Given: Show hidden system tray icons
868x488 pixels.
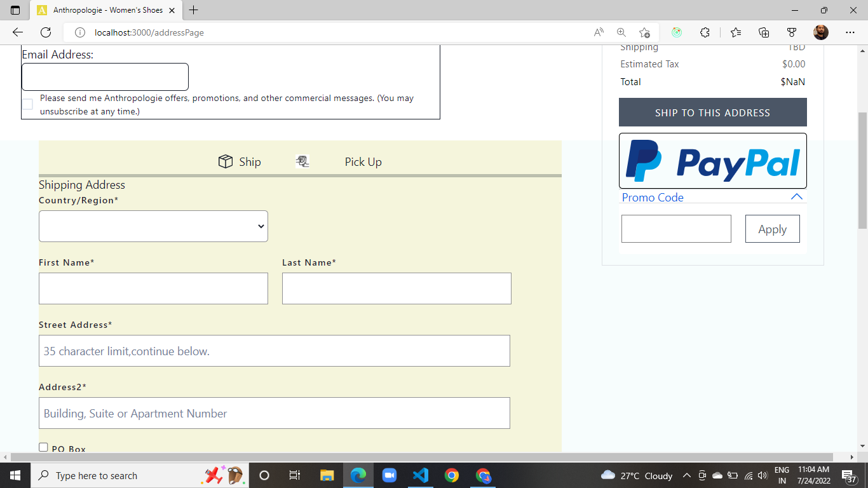Looking at the screenshot, I should click(x=687, y=475).
